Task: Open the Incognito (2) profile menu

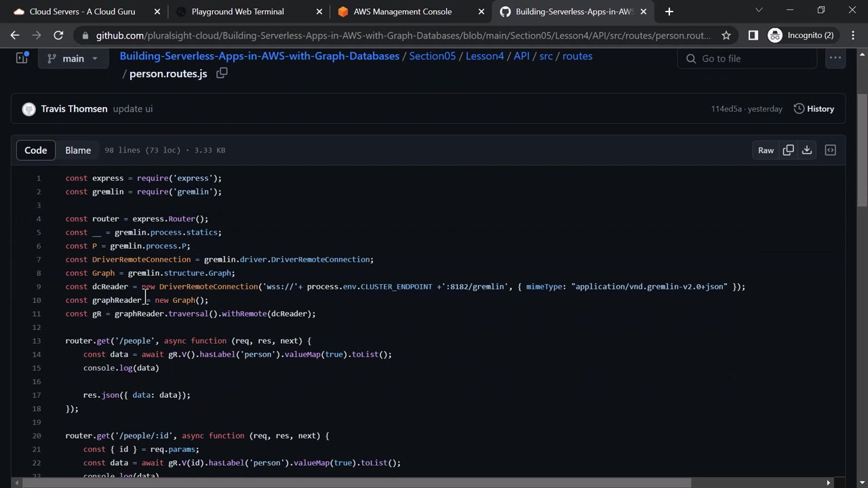Action: click(x=802, y=35)
